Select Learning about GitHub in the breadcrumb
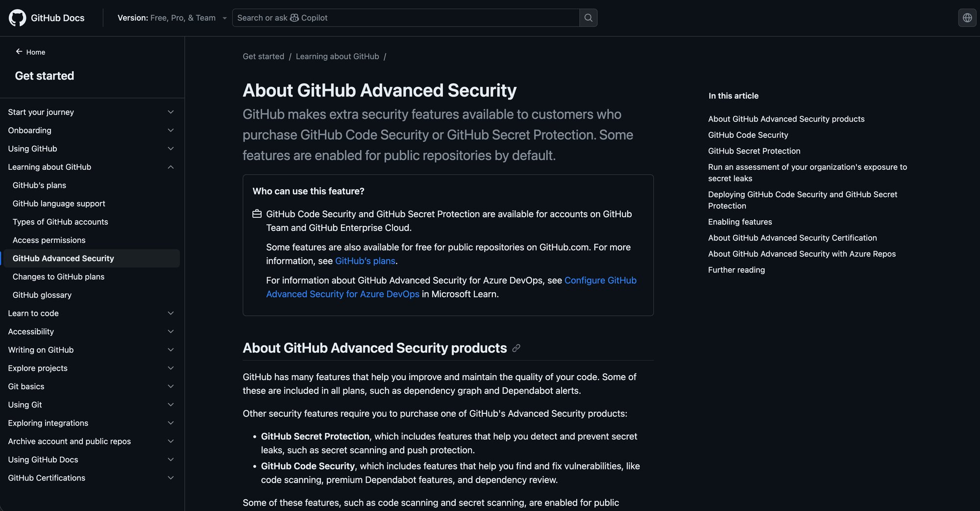 [337, 56]
